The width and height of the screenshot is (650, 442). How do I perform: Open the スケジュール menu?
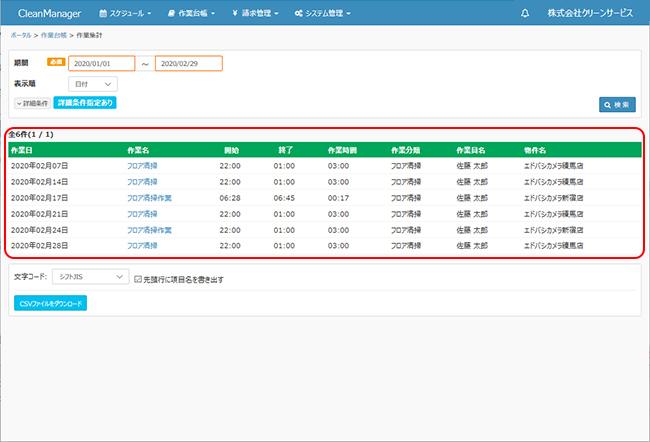126,14
